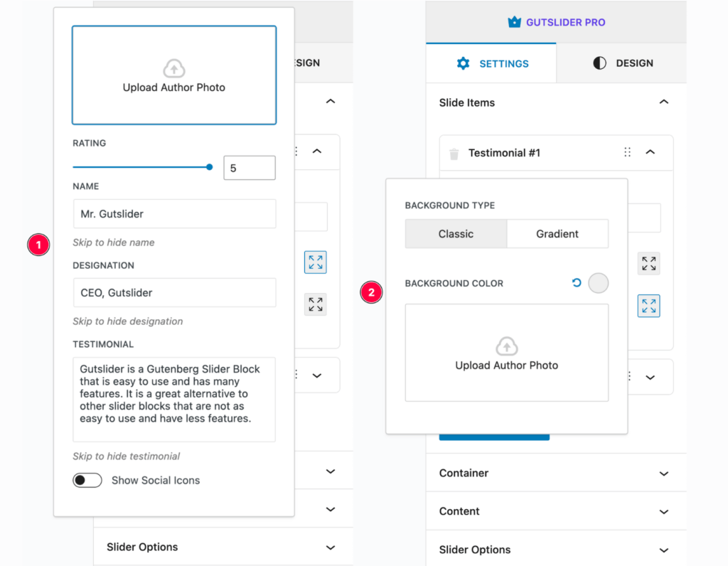Viewport: 728px width, 566px height.
Task: Select Gradient background type
Action: (557, 234)
